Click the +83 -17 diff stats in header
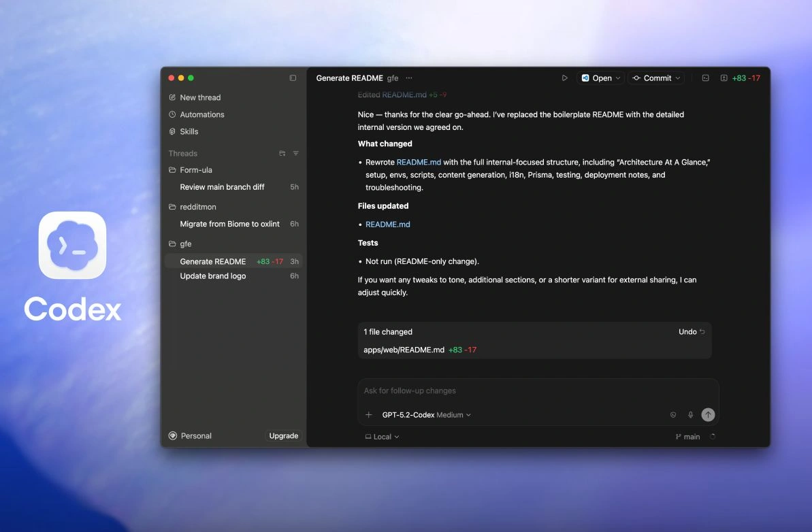Viewport: 812px width, 532px height. [x=746, y=78]
